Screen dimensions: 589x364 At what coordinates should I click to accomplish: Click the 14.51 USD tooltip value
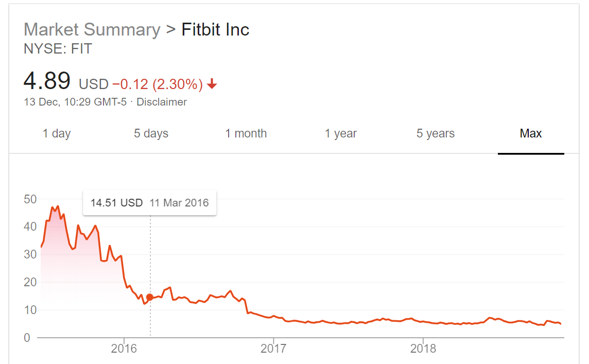coord(116,203)
